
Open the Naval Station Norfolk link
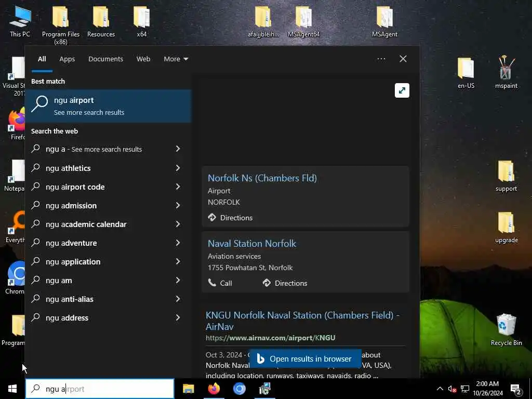pyautogui.click(x=252, y=244)
